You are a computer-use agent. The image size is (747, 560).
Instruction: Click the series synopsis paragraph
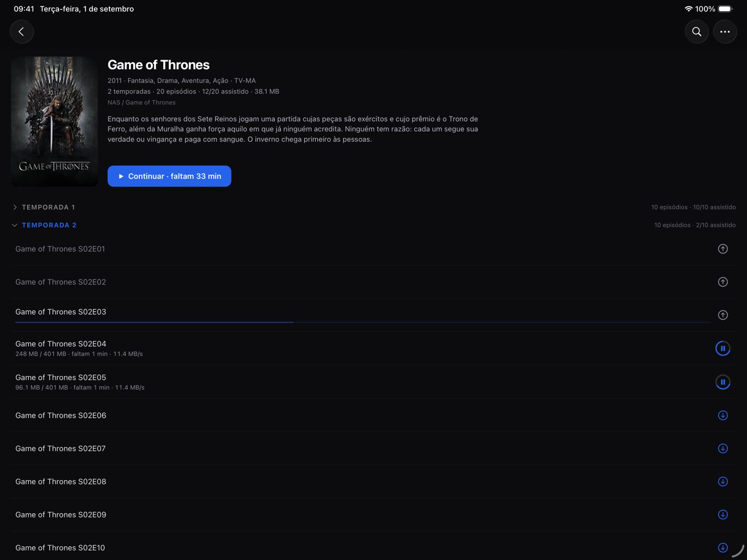(293, 129)
